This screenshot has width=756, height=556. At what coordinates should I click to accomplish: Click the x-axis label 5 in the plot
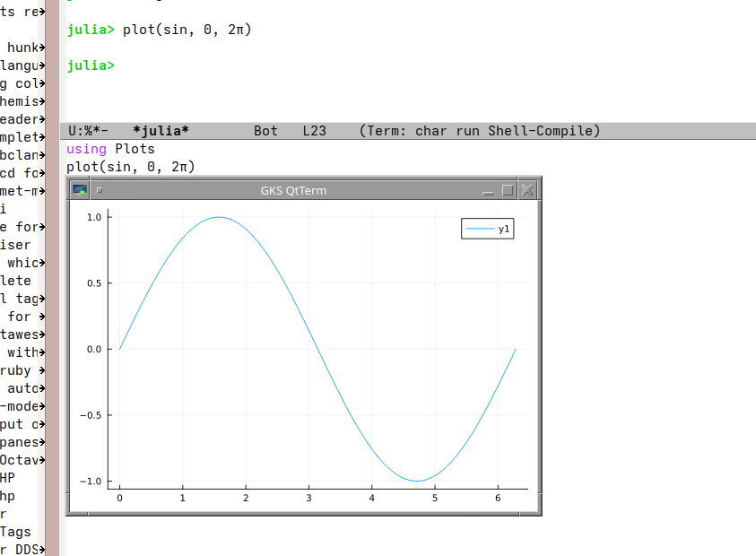435,498
